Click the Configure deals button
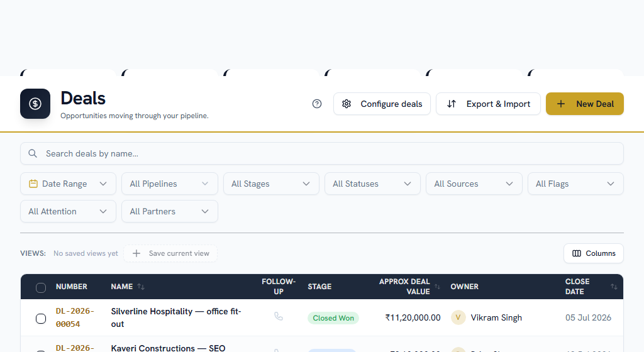The width and height of the screenshot is (644, 352). point(382,104)
